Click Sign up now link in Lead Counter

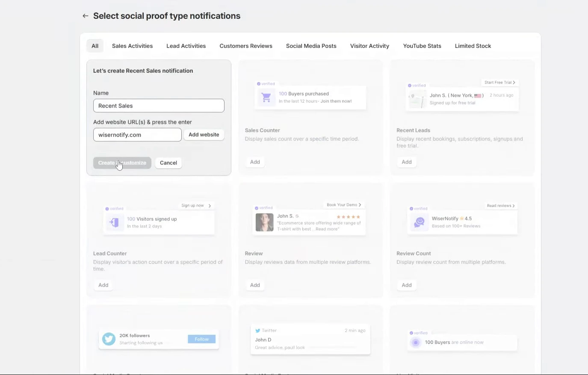[x=196, y=205]
